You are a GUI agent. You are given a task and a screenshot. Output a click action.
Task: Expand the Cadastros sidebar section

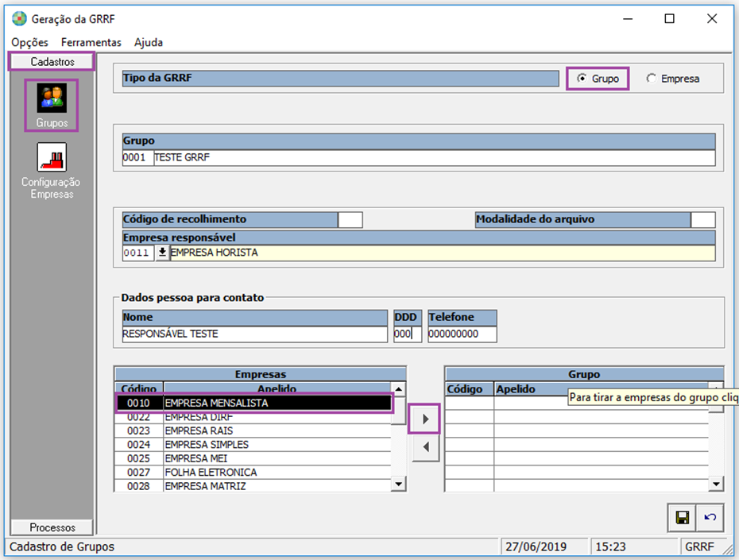coord(52,61)
